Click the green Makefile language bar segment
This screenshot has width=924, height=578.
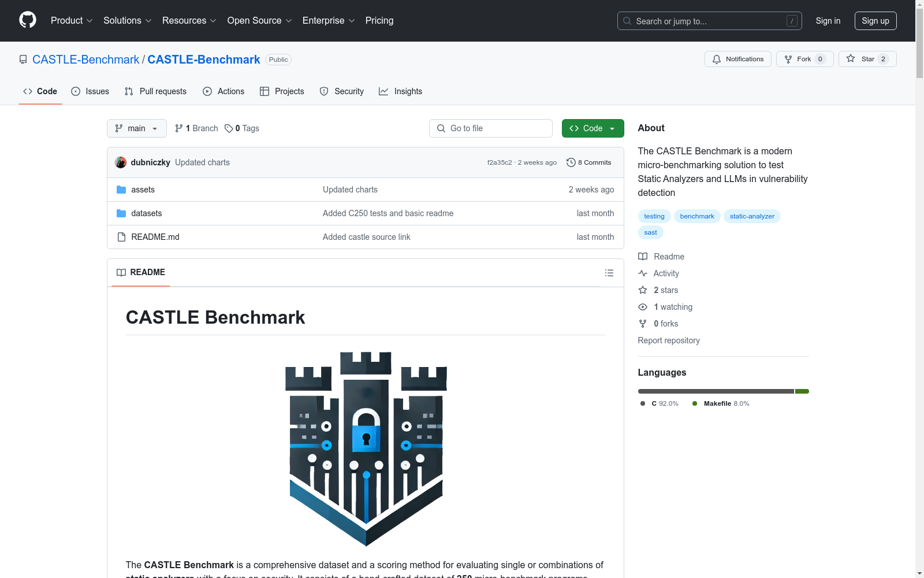[x=802, y=391]
